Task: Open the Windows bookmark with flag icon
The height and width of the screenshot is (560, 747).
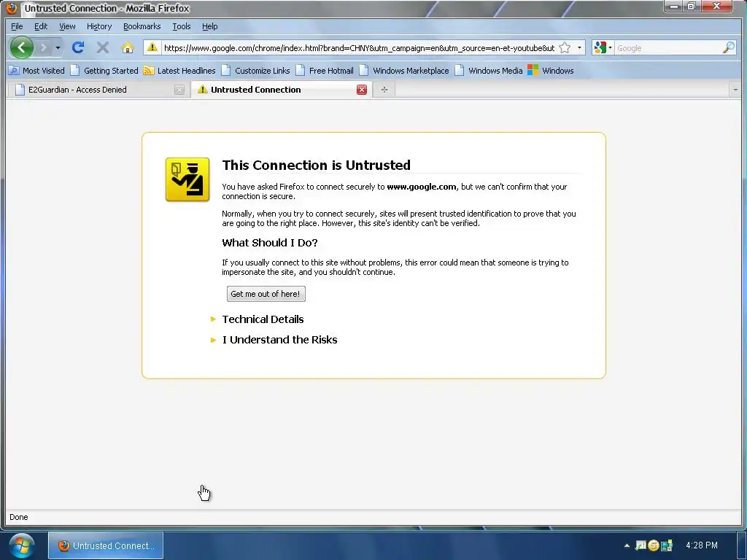Action: [551, 71]
